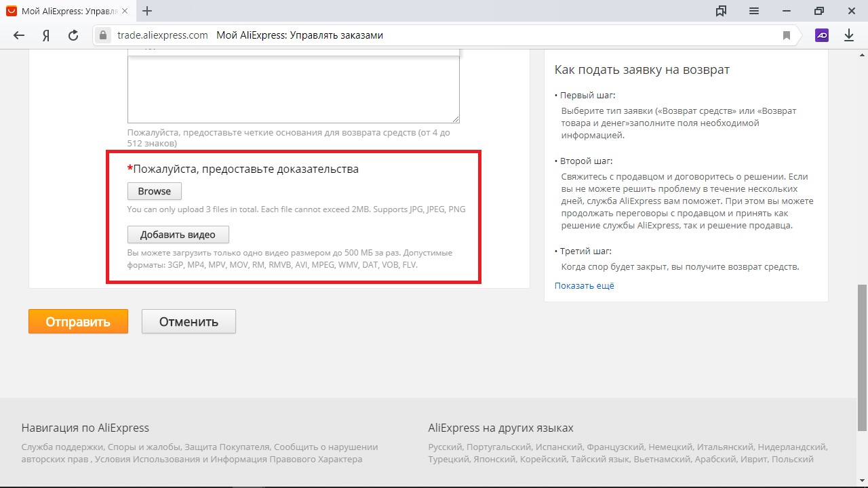This screenshot has height=488, width=868.
Task: Open Информация Правового Характера link
Action: (287, 460)
